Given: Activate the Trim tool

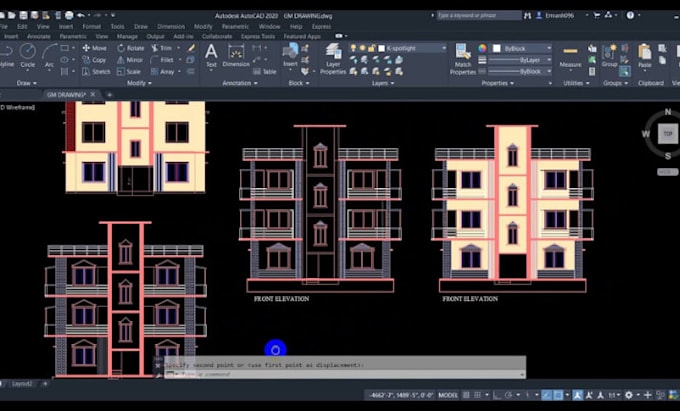Looking at the screenshot, I should click(162, 48).
